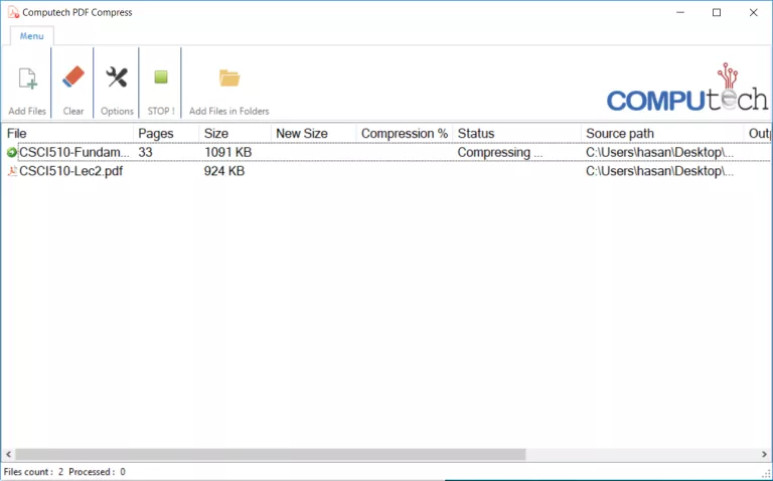The width and height of the screenshot is (773, 481).
Task: Click the Compressing ... status cell
Action: (500, 152)
